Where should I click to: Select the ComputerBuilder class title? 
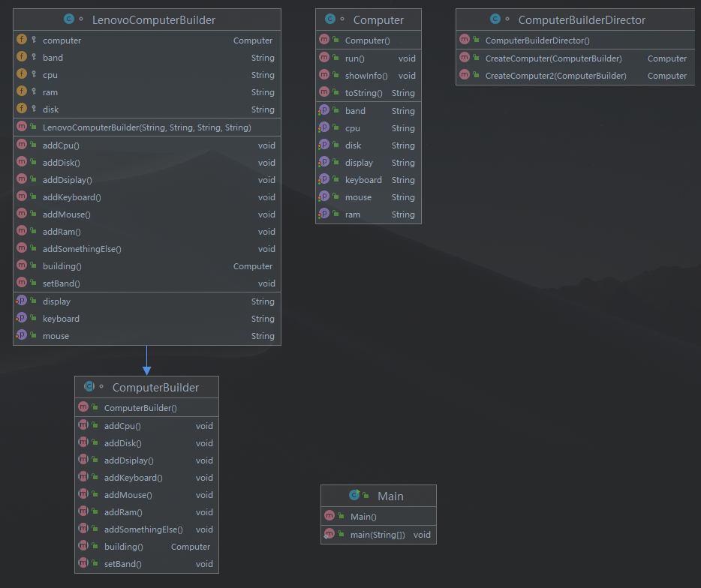(x=155, y=388)
